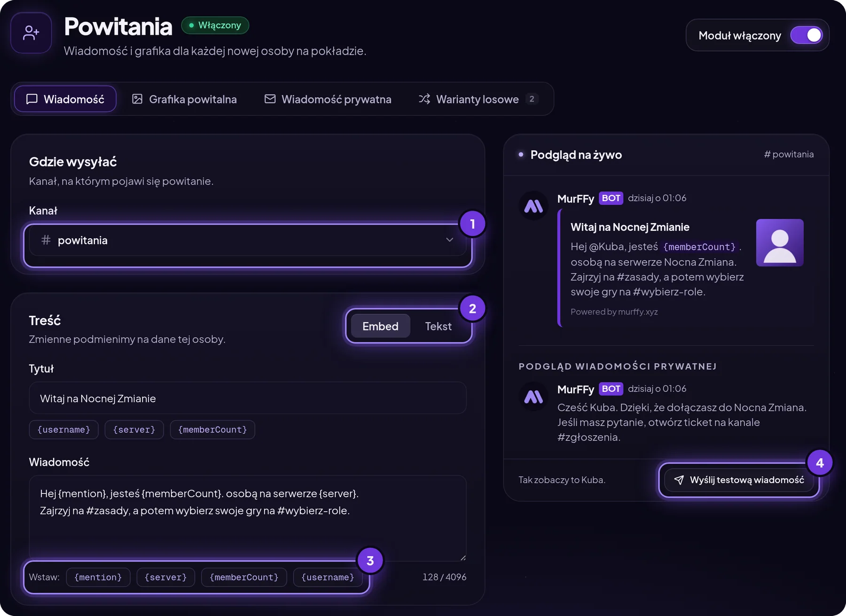The height and width of the screenshot is (616, 846).
Task: Click the Gdzie wysyłać section heading
Action: pos(73,162)
